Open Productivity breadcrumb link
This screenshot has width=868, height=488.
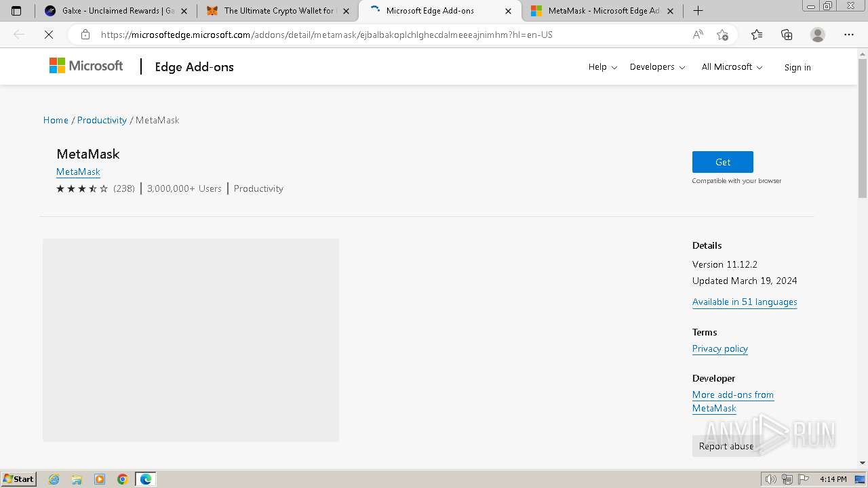point(102,120)
